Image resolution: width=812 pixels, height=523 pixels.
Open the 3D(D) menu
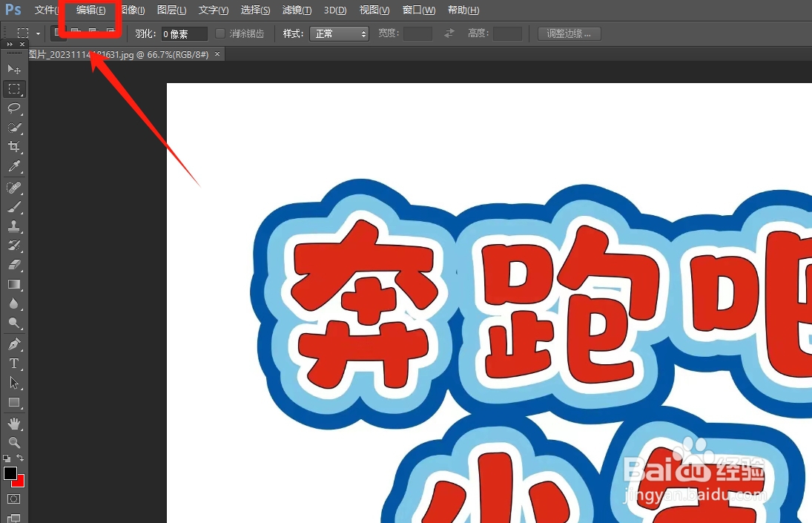point(335,10)
